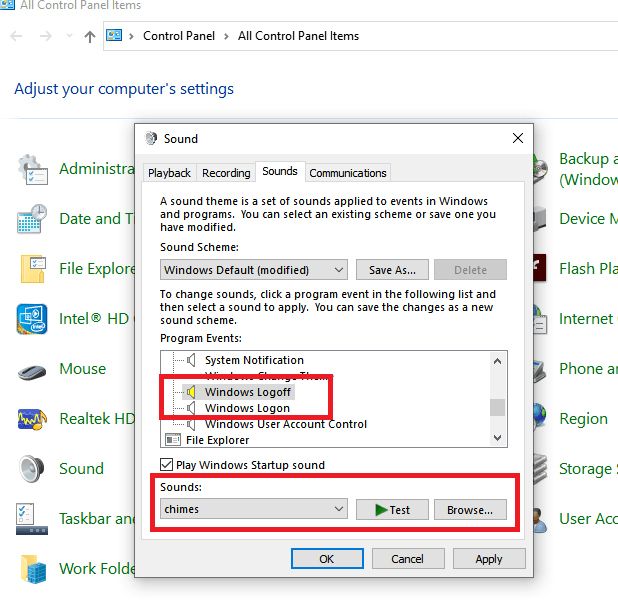This screenshot has width=618, height=614.
Task: Open Region link in Control Panel
Action: (x=583, y=419)
